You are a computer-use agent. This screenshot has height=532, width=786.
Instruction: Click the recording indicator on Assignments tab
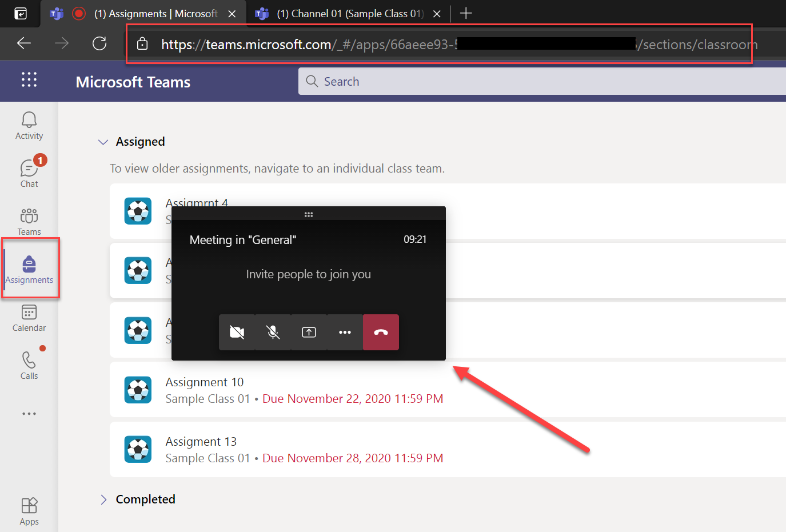79,13
